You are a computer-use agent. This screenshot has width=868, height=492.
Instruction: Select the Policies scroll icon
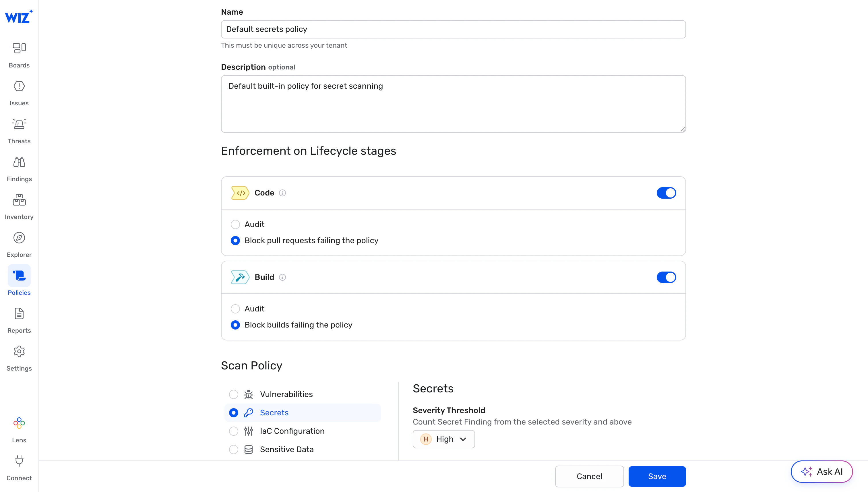[x=19, y=276]
